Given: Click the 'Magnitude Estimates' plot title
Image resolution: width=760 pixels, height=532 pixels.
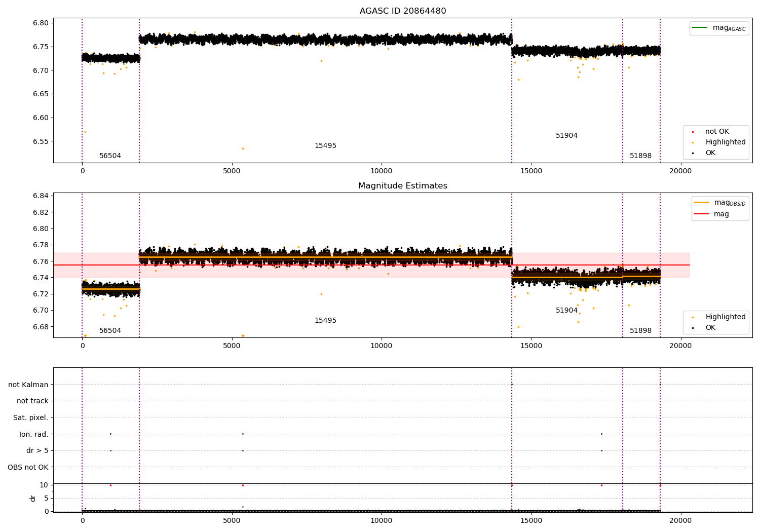Looking at the screenshot, I should point(403,186).
